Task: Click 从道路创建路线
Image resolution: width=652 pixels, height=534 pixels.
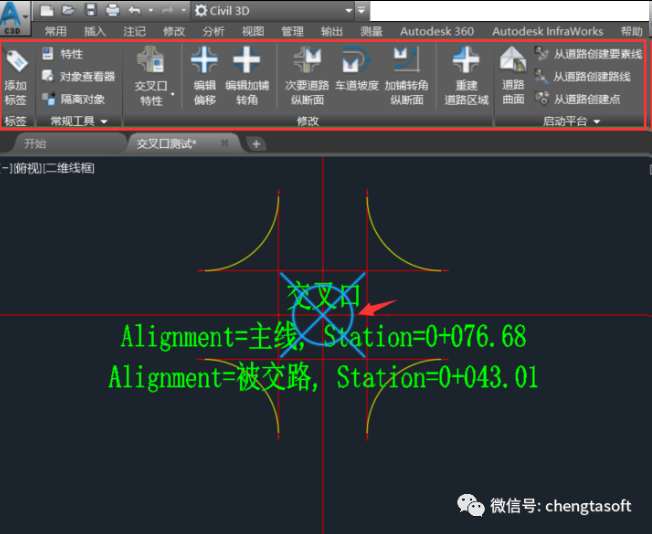Action: (x=583, y=76)
